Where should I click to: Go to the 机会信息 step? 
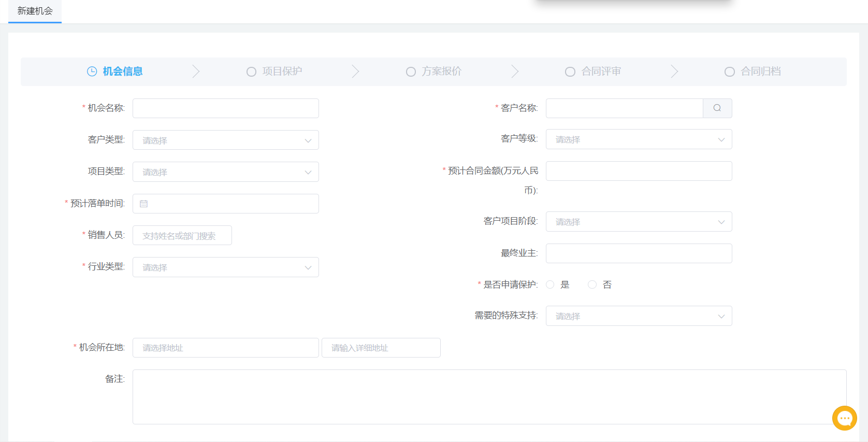(x=122, y=72)
